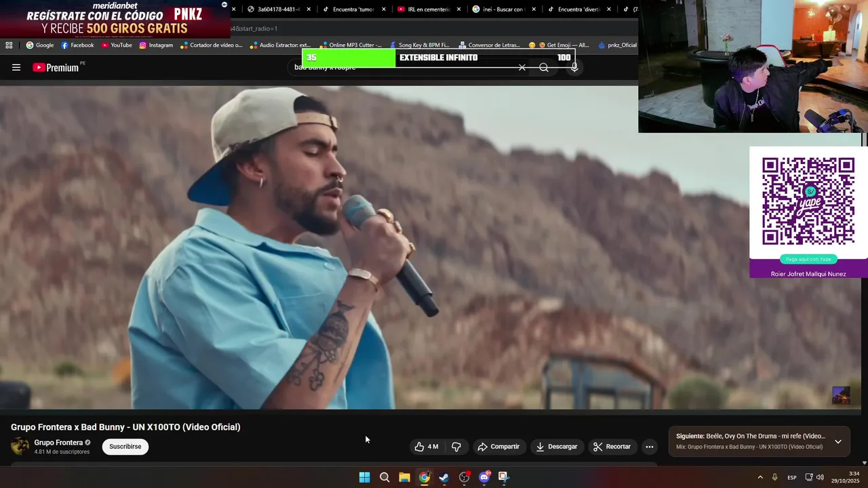
Task: Open OBS Studio from the taskbar
Action: (464, 477)
